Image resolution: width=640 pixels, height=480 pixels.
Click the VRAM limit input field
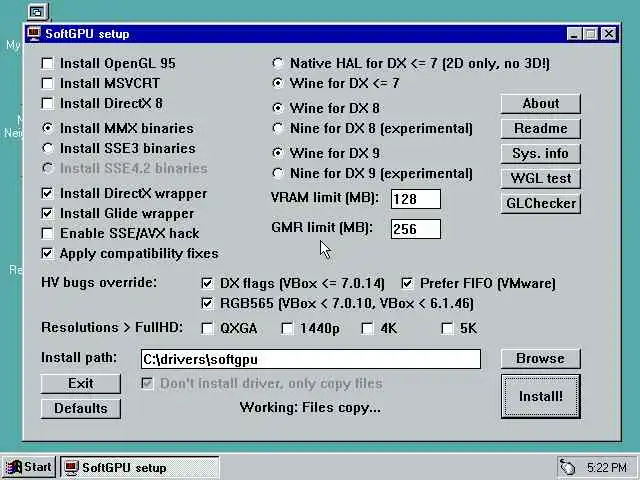pos(416,199)
